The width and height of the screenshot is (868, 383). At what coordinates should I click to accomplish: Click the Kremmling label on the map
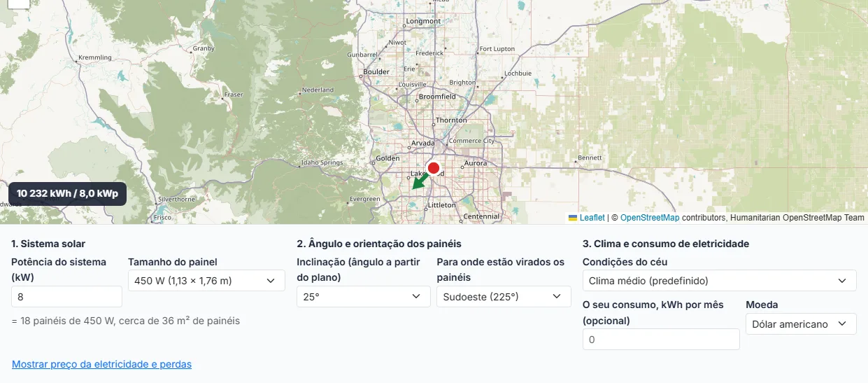96,57
